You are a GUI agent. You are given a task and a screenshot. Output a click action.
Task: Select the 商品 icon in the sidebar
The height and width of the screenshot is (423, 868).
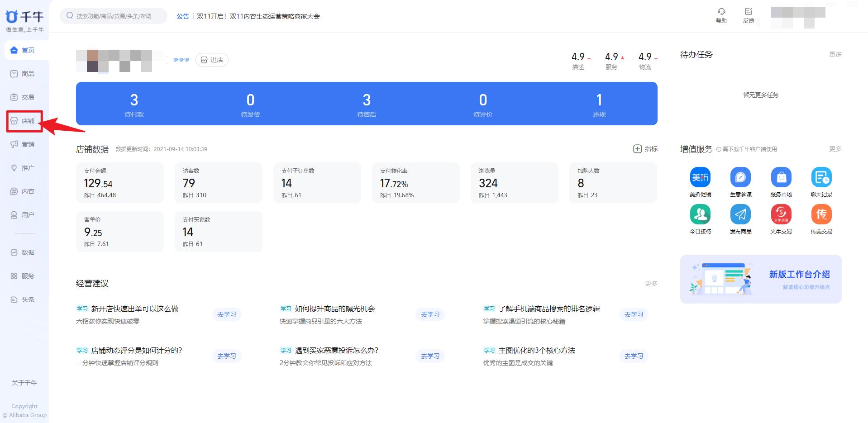click(24, 73)
